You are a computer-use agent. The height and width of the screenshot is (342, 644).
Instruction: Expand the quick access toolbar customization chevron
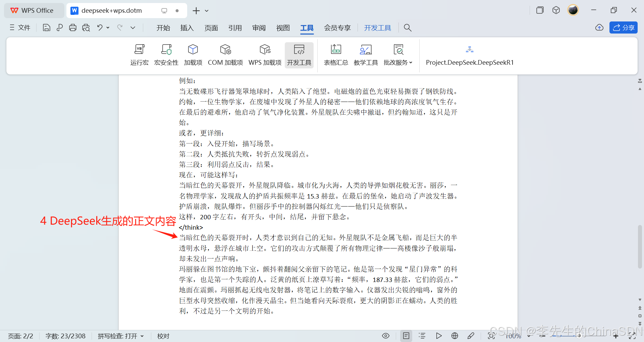pyautogui.click(x=133, y=28)
